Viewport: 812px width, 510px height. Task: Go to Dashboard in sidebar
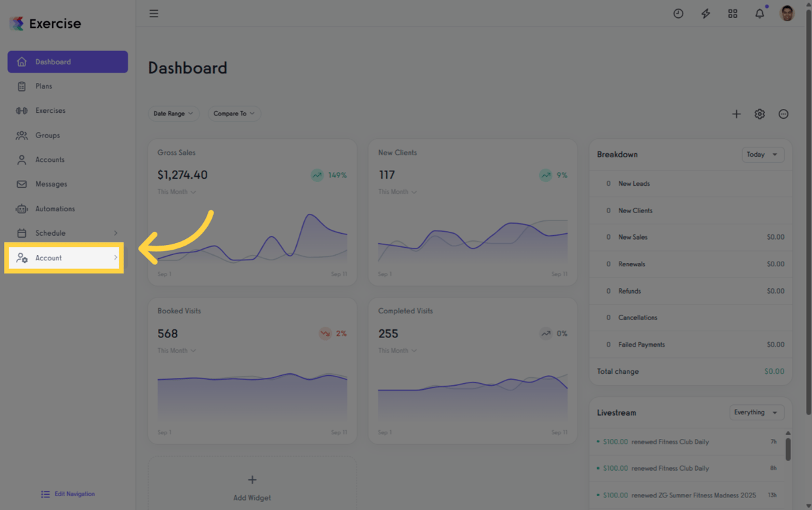(68, 62)
